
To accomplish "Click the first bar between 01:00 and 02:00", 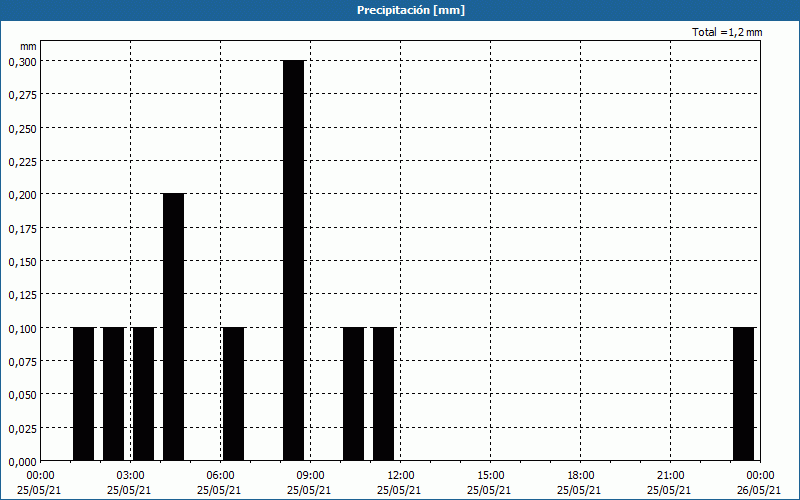I will coord(84,394).
